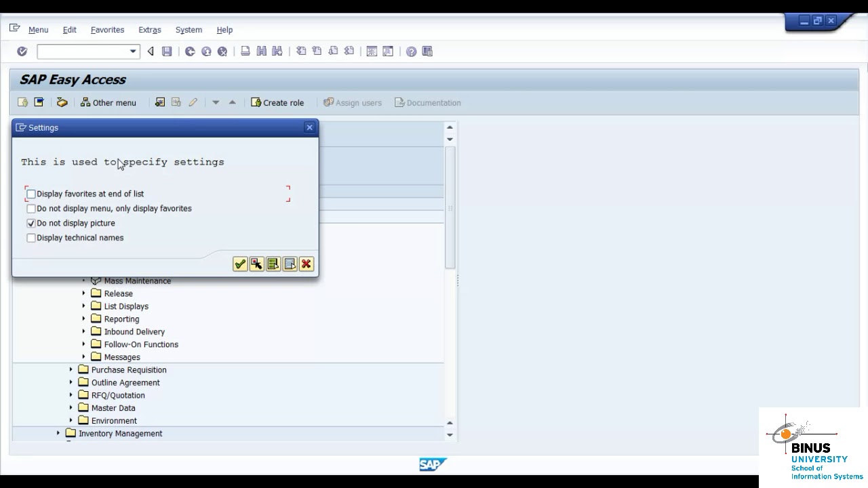868x488 pixels.
Task: Click the green list icon in the Settings dialog
Action: 273,264
